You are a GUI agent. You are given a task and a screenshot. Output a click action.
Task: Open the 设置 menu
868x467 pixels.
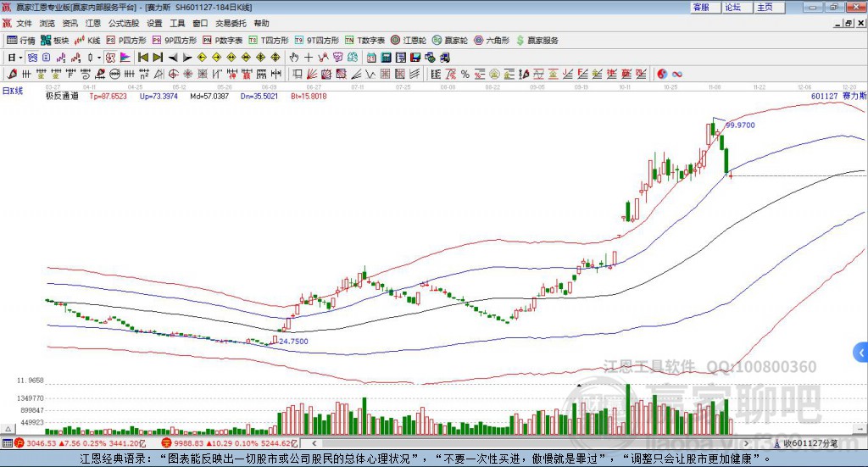pos(154,23)
